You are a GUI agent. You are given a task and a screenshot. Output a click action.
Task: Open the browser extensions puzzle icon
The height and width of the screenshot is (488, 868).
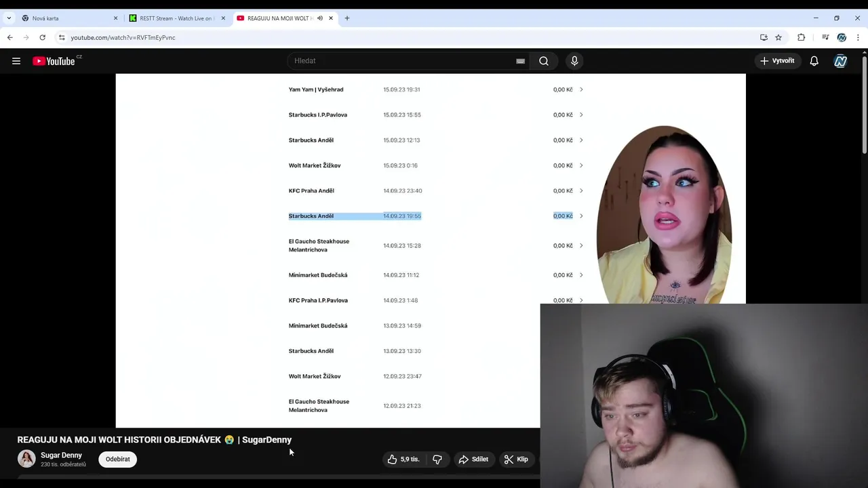(x=801, y=37)
